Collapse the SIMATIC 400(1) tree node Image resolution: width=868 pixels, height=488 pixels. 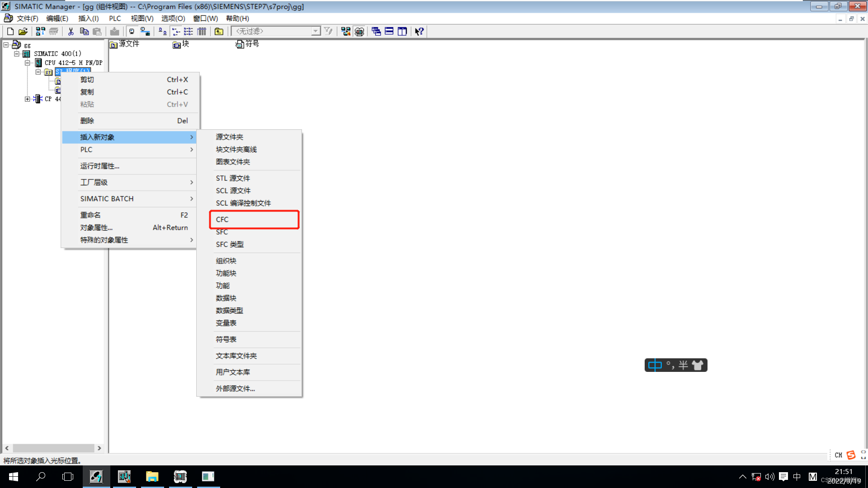point(17,54)
